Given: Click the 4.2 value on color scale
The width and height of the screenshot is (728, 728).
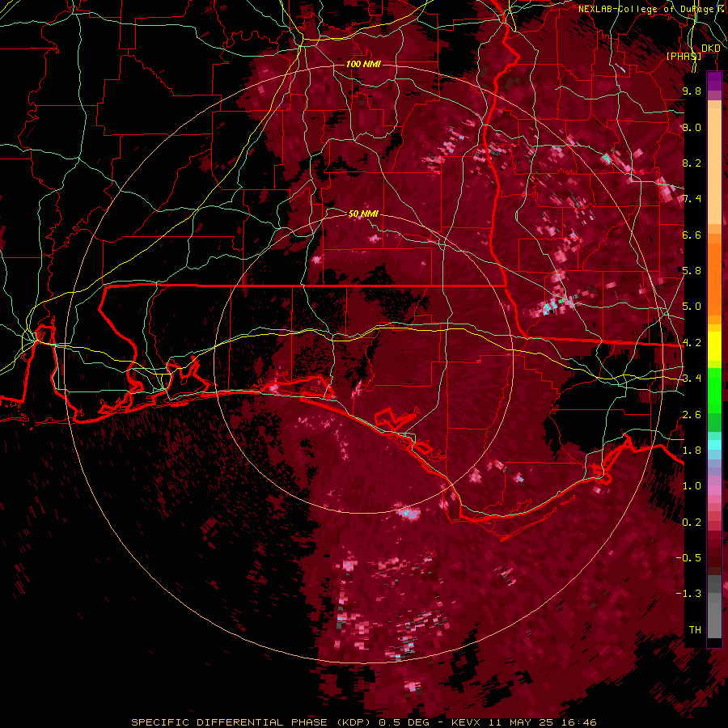Looking at the screenshot, I should (x=692, y=343).
